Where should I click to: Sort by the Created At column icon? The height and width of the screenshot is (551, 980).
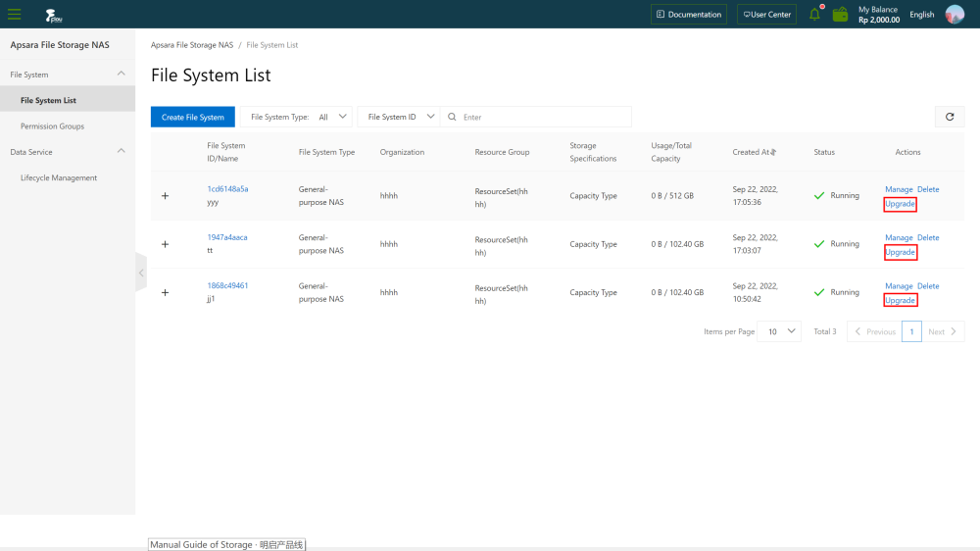click(773, 152)
